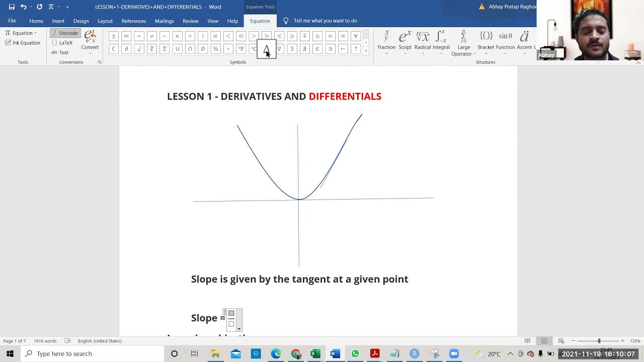Expand the Symbols gallery more arrow
The width and height of the screenshot is (644, 362).
[x=366, y=51]
